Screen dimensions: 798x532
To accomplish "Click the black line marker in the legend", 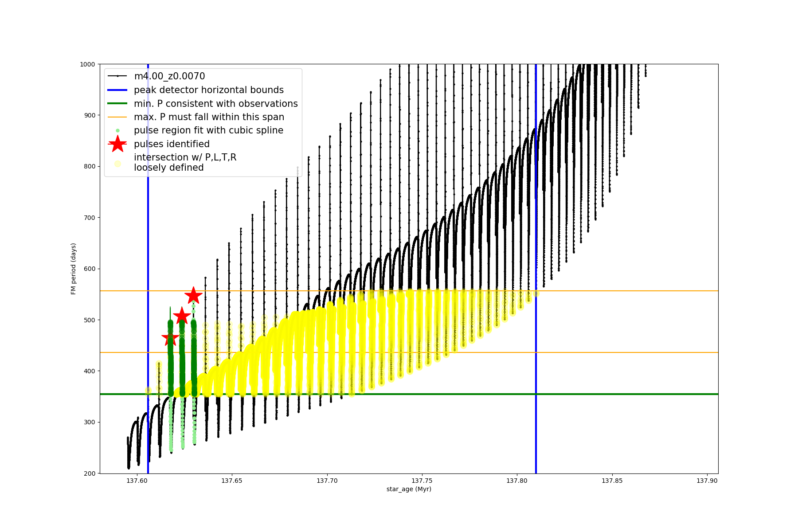I will (x=117, y=76).
